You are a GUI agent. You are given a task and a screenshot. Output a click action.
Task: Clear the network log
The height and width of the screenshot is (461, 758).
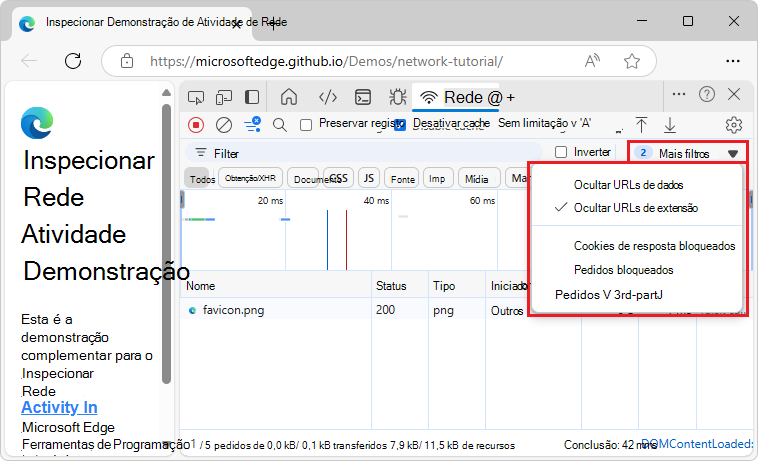[x=224, y=124]
